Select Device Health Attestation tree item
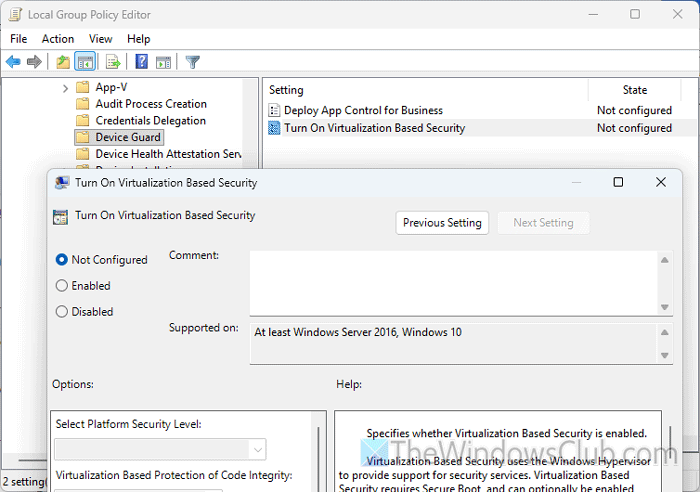700x492 pixels. 168,154
